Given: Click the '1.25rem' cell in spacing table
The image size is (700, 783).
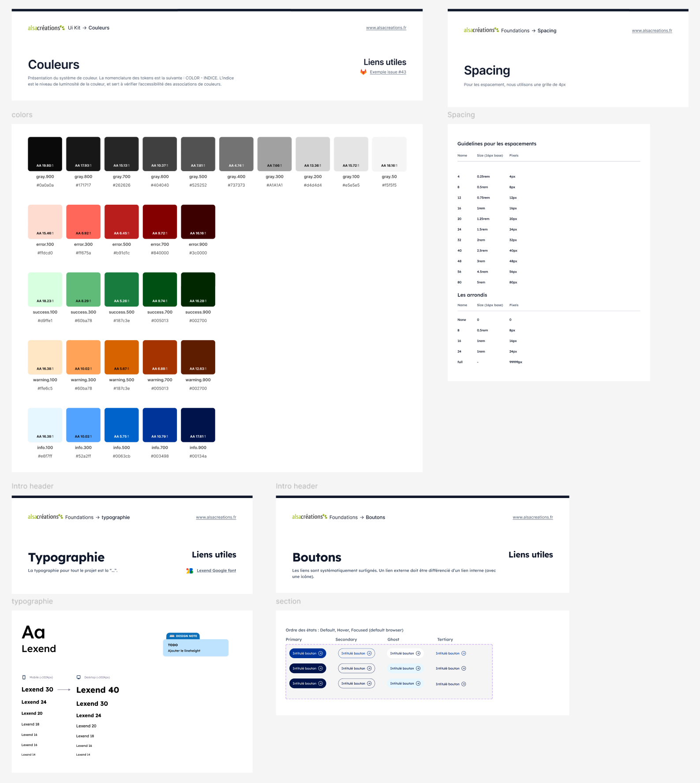Looking at the screenshot, I should click(x=483, y=219).
